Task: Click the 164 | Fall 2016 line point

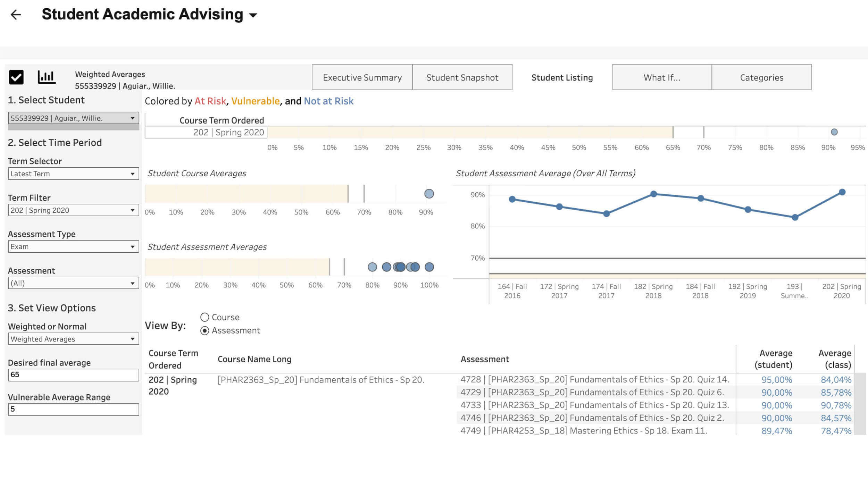Action: tap(512, 199)
